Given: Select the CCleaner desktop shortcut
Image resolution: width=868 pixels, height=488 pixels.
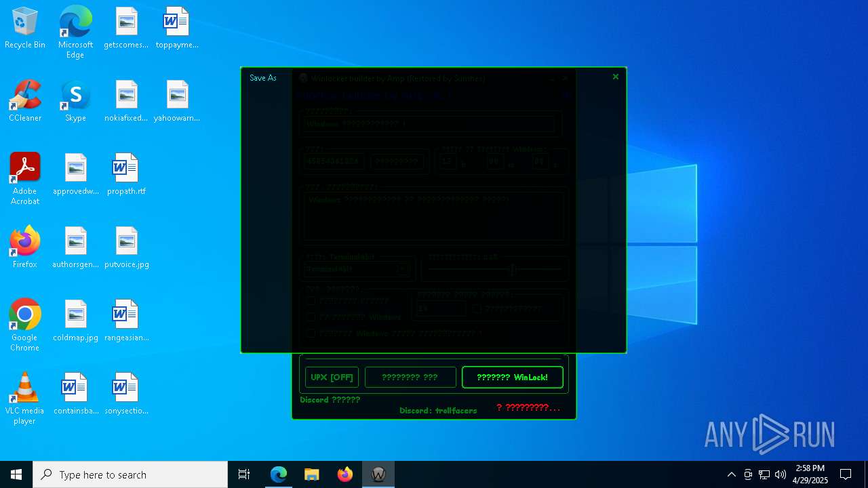Looking at the screenshot, I should 25,102.
